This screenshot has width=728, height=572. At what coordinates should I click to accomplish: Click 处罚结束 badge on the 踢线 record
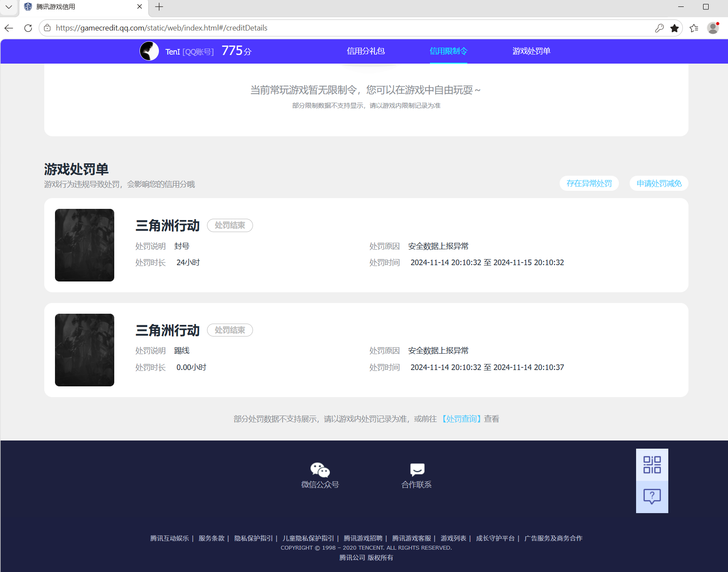coord(230,330)
